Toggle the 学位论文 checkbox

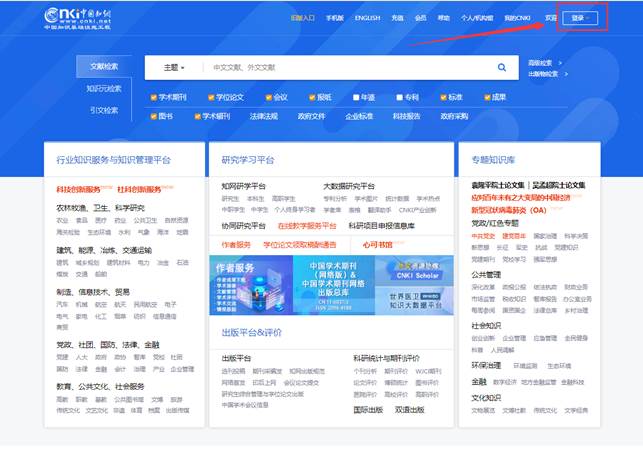point(211,97)
